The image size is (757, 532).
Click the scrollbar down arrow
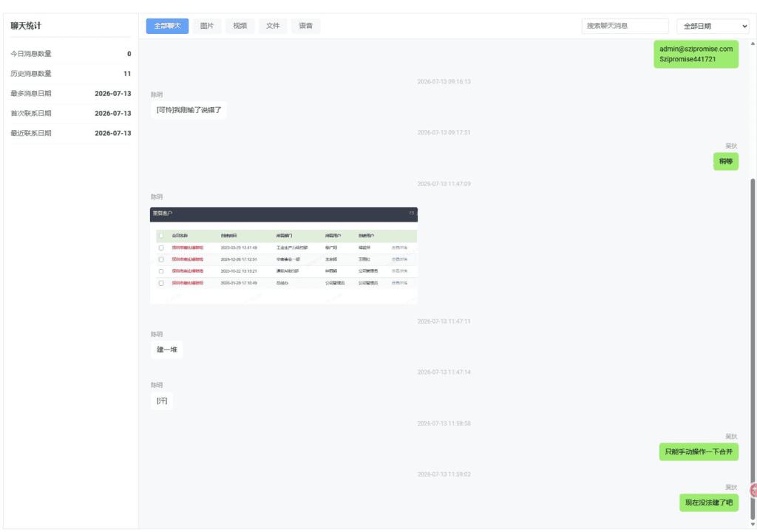(752, 525)
